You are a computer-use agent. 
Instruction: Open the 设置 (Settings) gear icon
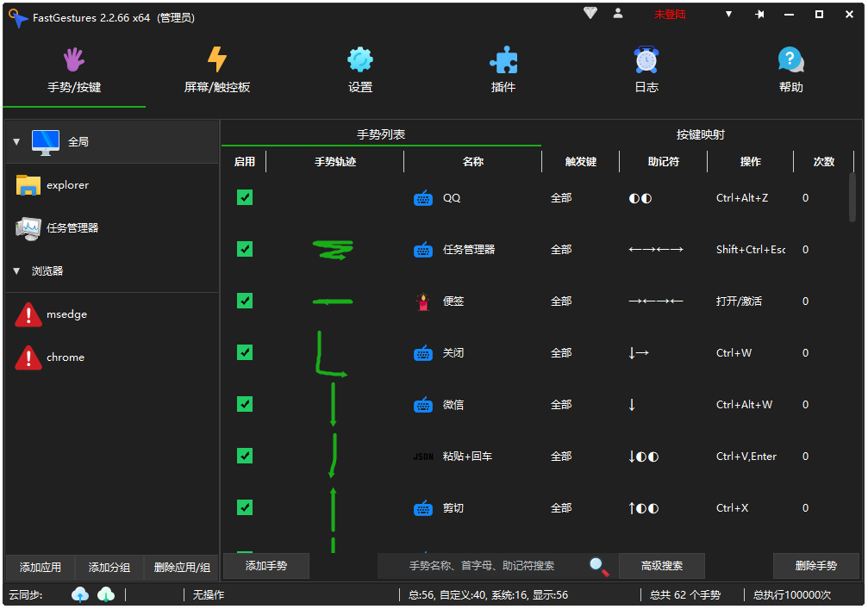(359, 60)
